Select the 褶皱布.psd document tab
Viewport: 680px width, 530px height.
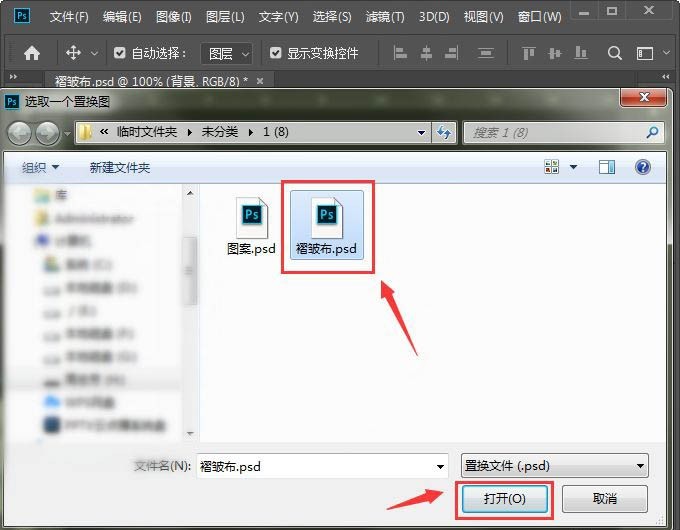click(x=151, y=81)
